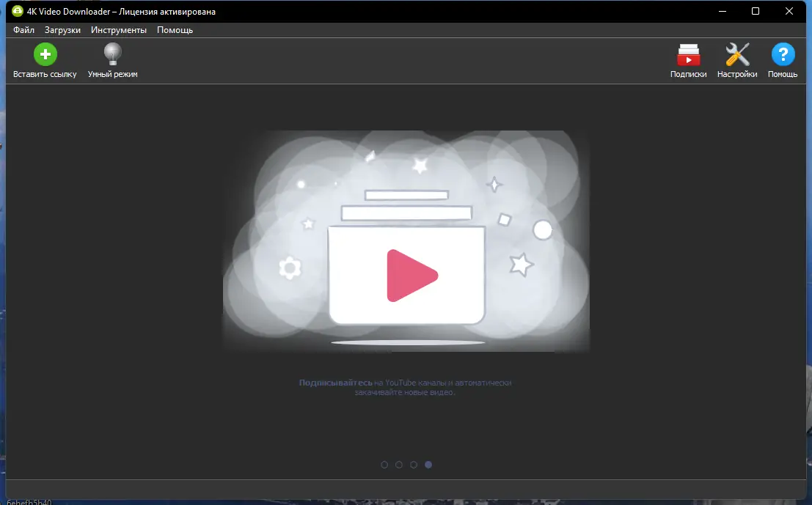Open the Помощь menu in the menu bar

point(175,30)
